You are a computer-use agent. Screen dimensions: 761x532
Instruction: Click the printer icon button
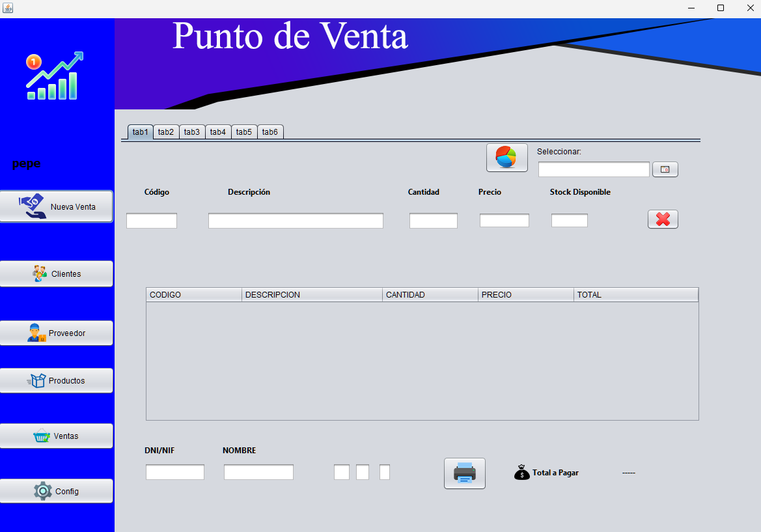pos(464,473)
